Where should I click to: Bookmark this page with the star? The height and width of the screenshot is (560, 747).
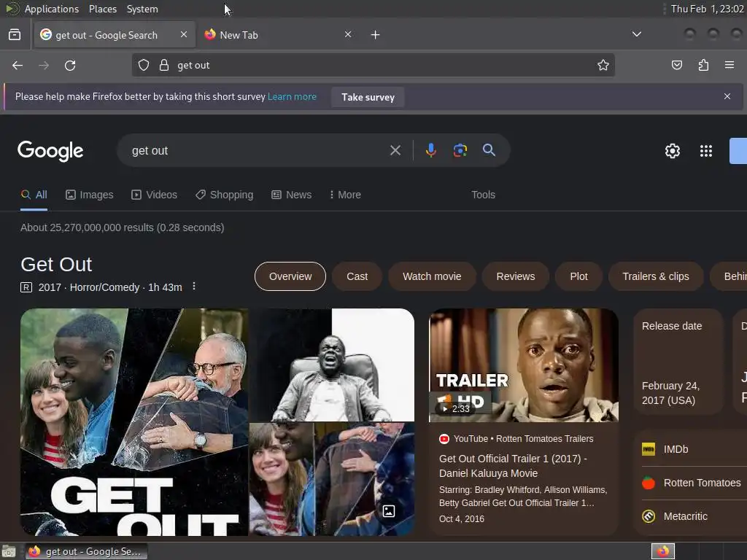pos(603,65)
